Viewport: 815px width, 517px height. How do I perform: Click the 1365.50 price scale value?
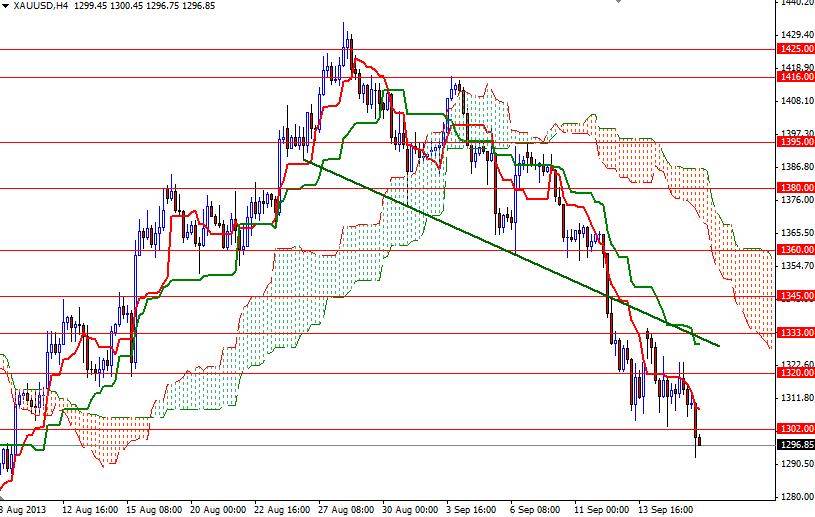coord(797,233)
